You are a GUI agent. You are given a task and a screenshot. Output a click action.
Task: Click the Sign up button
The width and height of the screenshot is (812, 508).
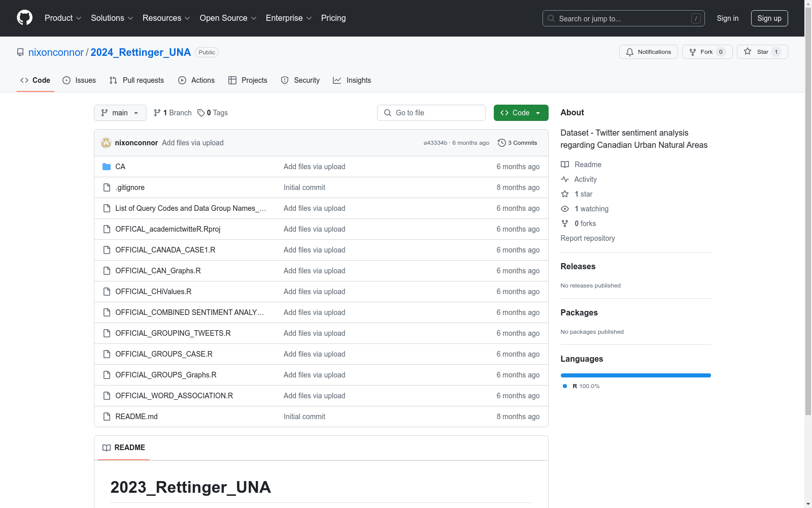click(x=769, y=18)
